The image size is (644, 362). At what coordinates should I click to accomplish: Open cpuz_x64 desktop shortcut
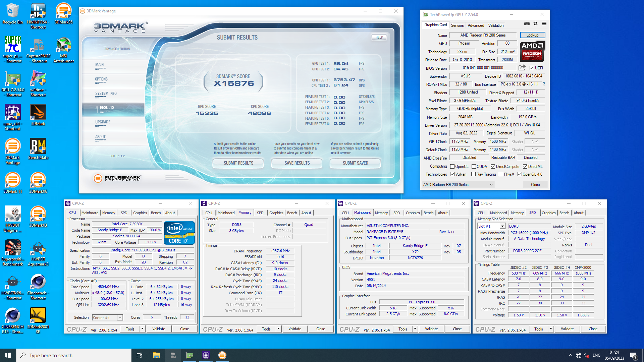(x=12, y=117)
